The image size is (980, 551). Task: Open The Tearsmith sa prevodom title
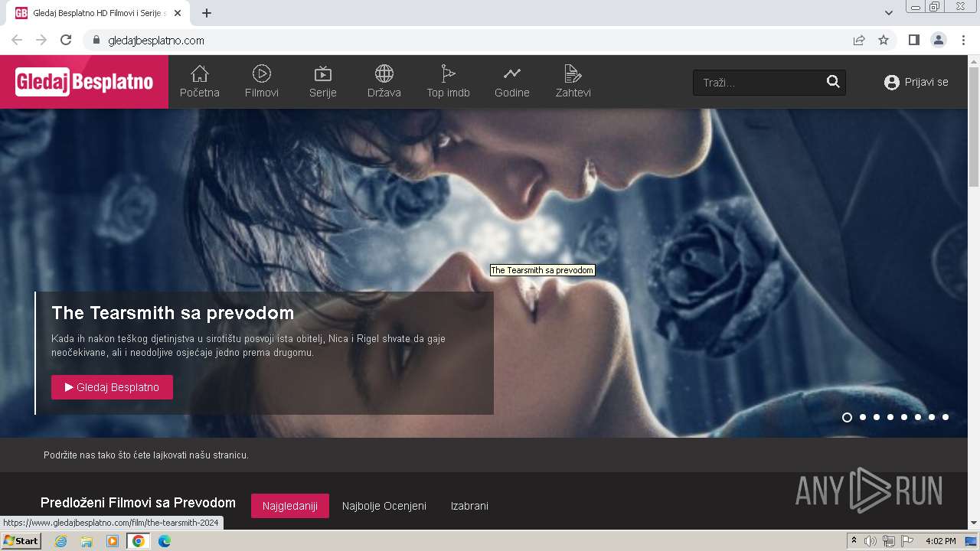pyautogui.click(x=173, y=313)
